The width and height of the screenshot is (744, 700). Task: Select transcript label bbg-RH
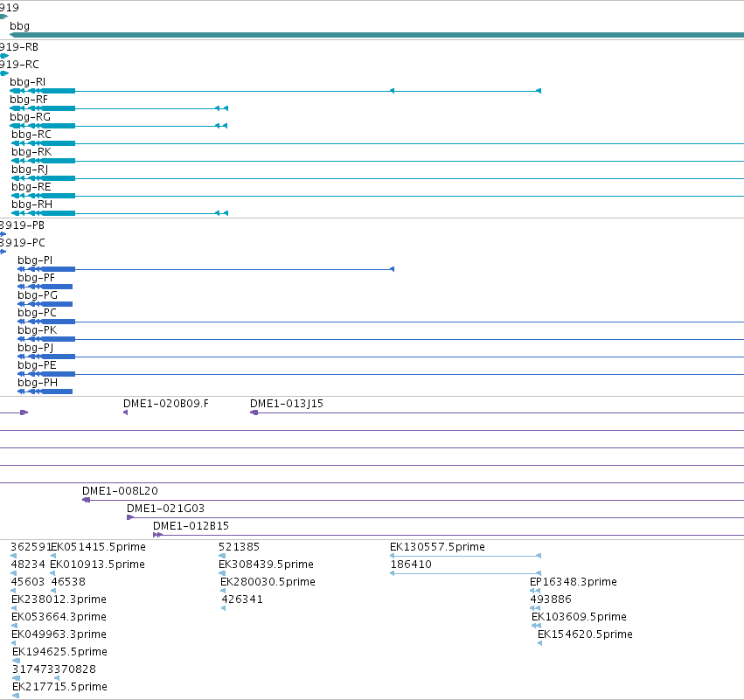(x=31, y=204)
